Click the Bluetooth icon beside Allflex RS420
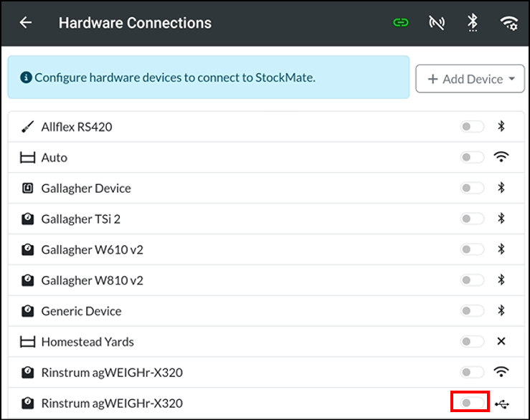This screenshot has width=530, height=420. click(x=501, y=126)
